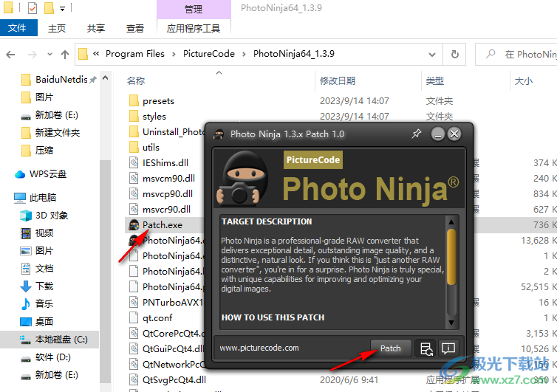Sort by 类型 column header
Viewport: 557px width, 392px height.
[x=435, y=81]
